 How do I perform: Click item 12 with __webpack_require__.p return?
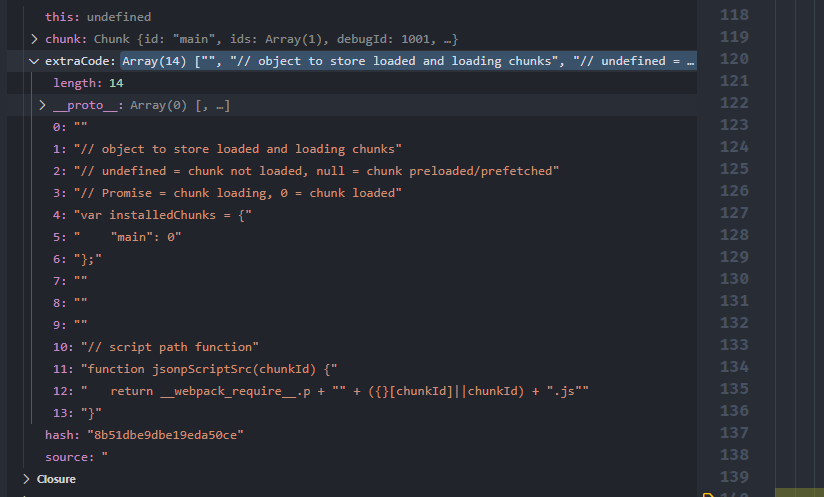point(320,391)
